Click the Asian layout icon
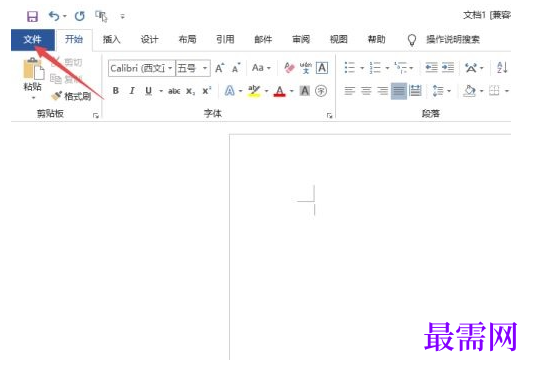The image size is (536, 368). (471, 68)
